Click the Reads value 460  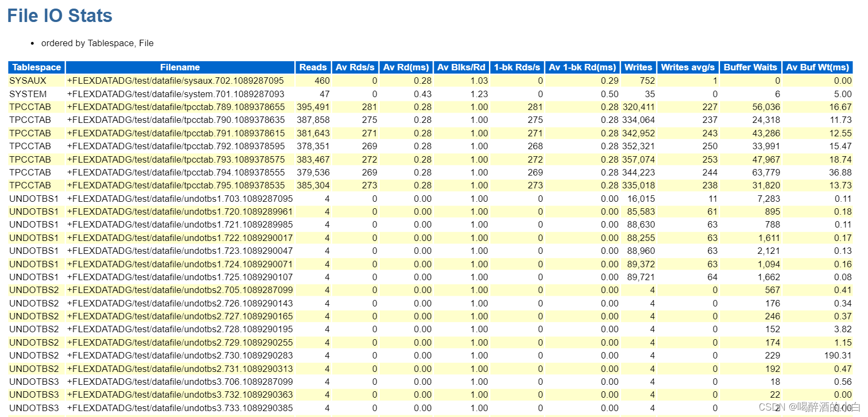click(x=322, y=81)
